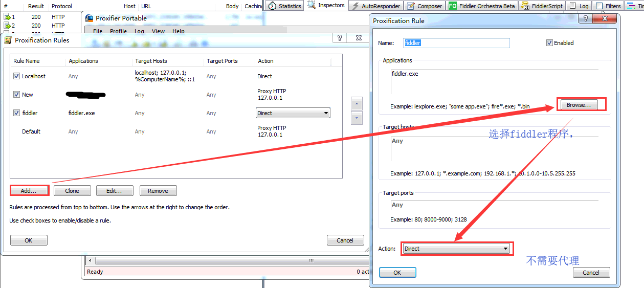Move the selected rule up with arrow
The width and height of the screenshot is (644, 288).
coord(357,104)
